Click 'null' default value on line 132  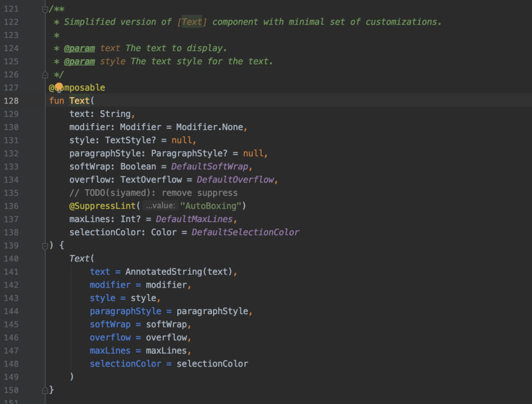(253, 153)
